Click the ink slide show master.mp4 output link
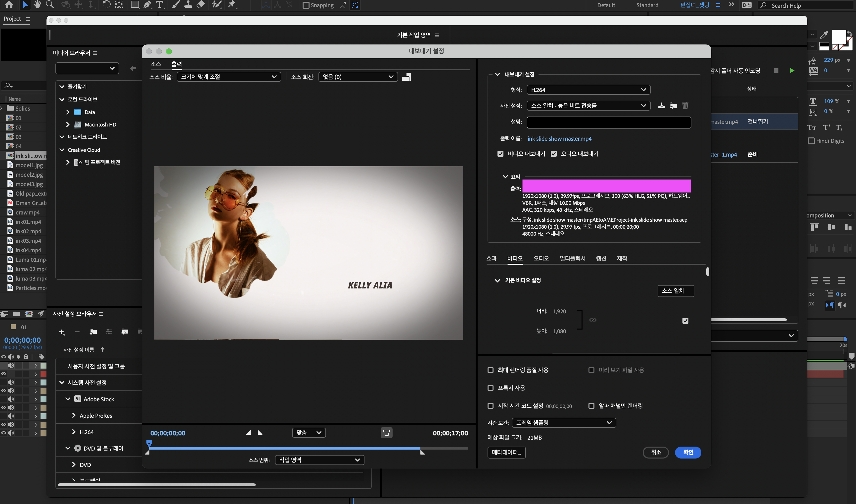856x504 pixels. 559,139
